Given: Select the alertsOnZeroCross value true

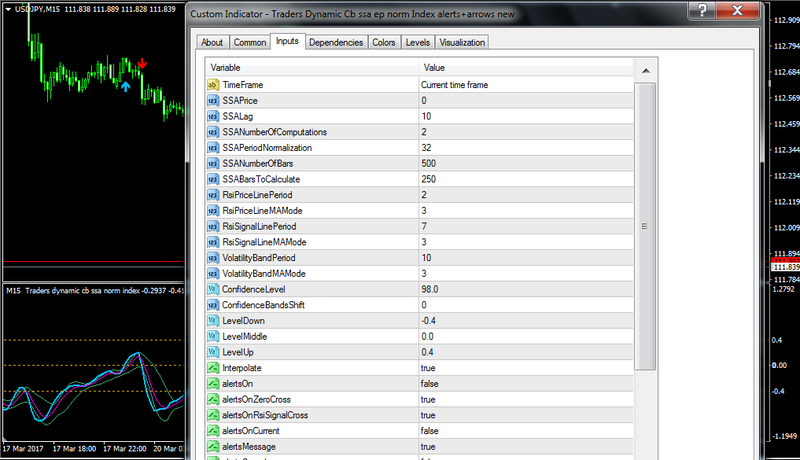Looking at the screenshot, I should (428, 400).
